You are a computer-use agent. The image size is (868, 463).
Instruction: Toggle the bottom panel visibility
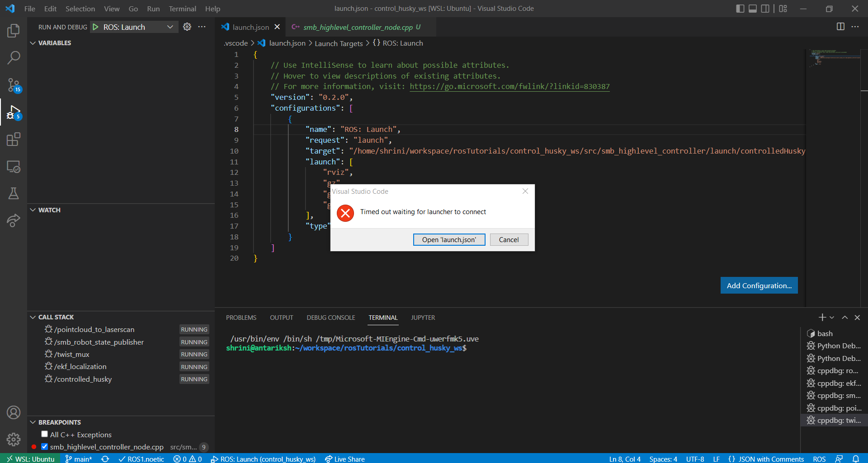coord(752,8)
